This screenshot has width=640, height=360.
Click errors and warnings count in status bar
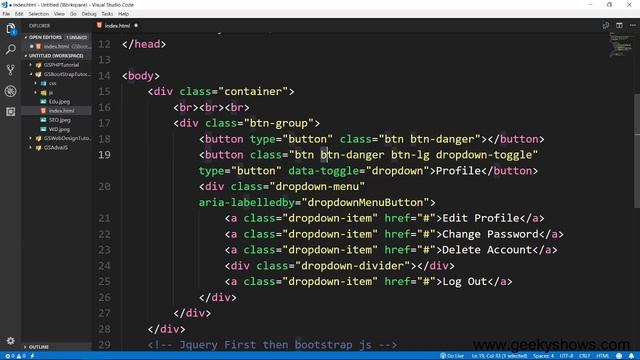[x=16, y=356]
